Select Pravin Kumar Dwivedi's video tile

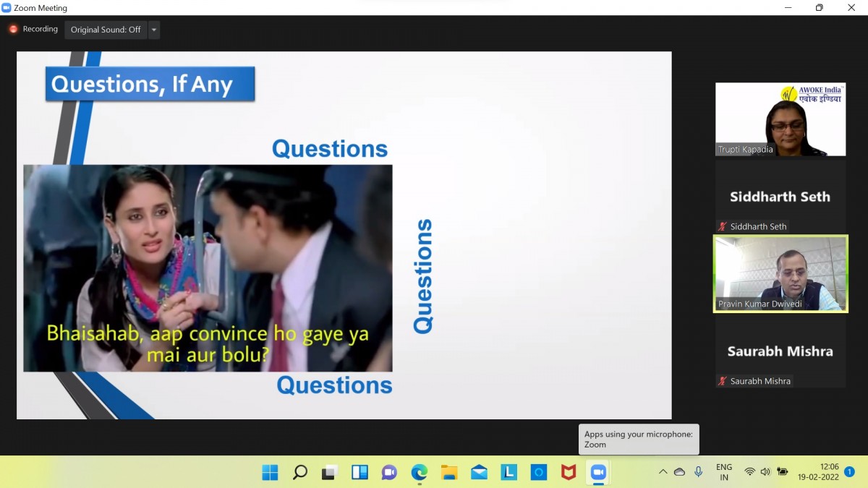pos(780,274)
